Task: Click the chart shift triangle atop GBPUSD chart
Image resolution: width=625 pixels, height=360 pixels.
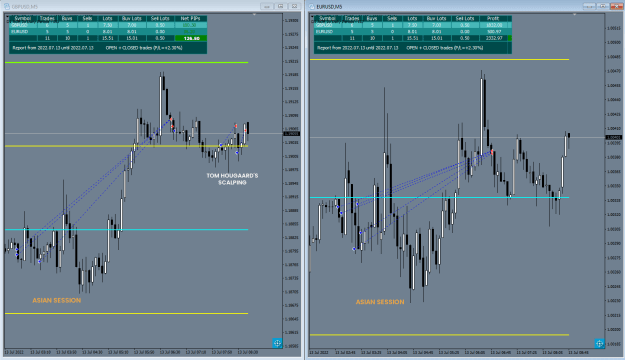Action: click(x=254, y=14)
